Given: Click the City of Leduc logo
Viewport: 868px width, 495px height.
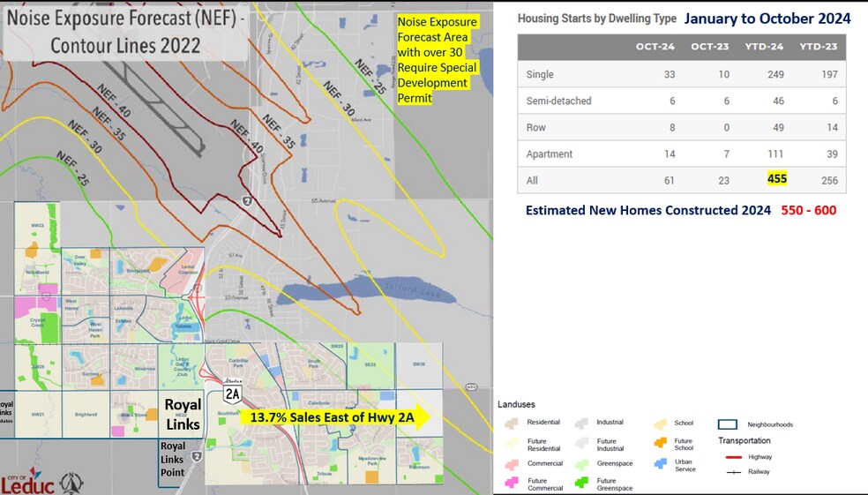Looking at the screenshot, I should [x=29, y=481].
